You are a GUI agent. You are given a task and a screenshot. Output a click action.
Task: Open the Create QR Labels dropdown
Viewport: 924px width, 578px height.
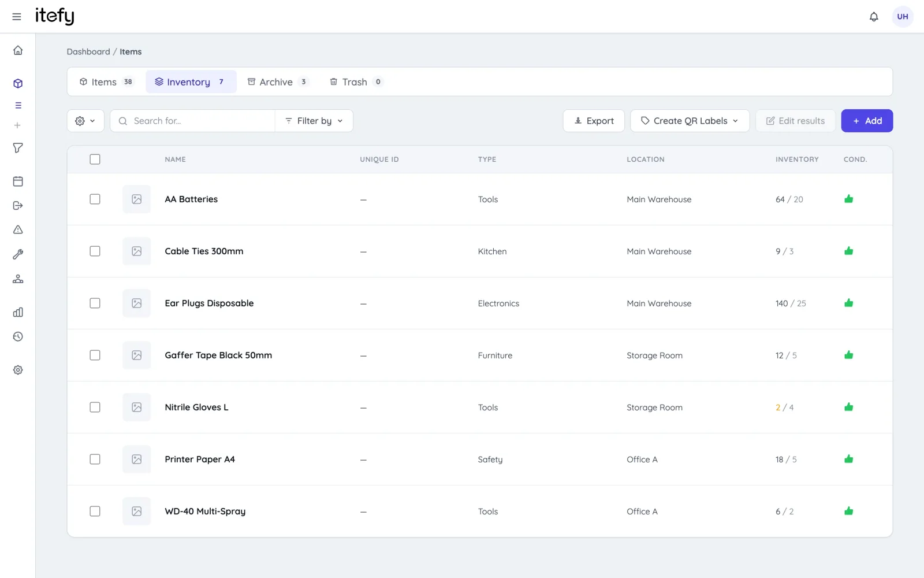tap(690, 121)
